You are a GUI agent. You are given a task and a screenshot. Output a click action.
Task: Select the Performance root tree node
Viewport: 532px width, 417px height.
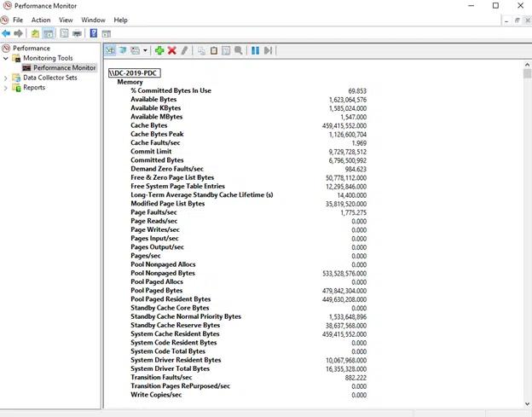[x=32, y=48]
